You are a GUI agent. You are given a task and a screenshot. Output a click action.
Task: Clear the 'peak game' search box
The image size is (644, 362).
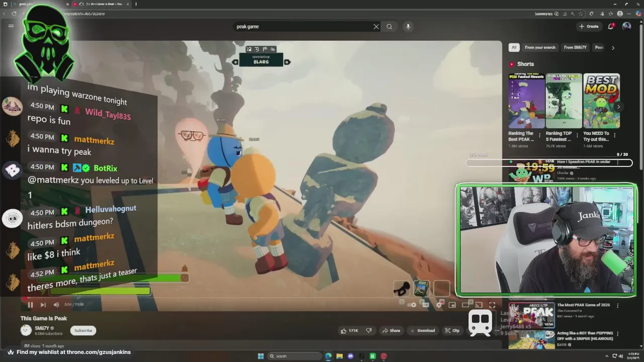pos(376,27)
